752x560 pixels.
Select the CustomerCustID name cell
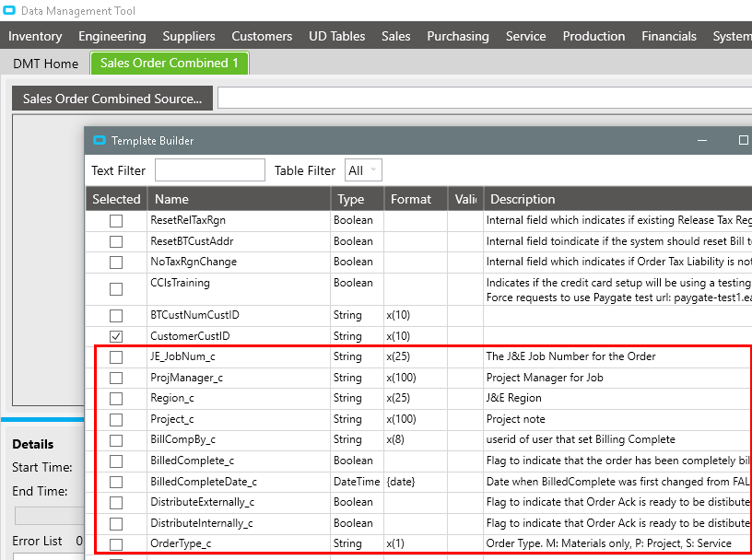coord(239,336)
